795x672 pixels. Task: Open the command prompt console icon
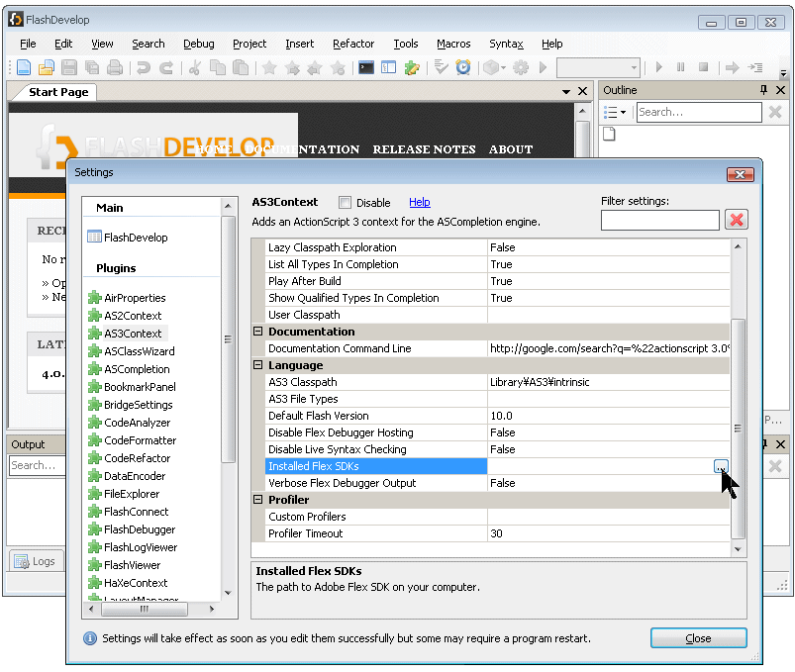point(366,67)
